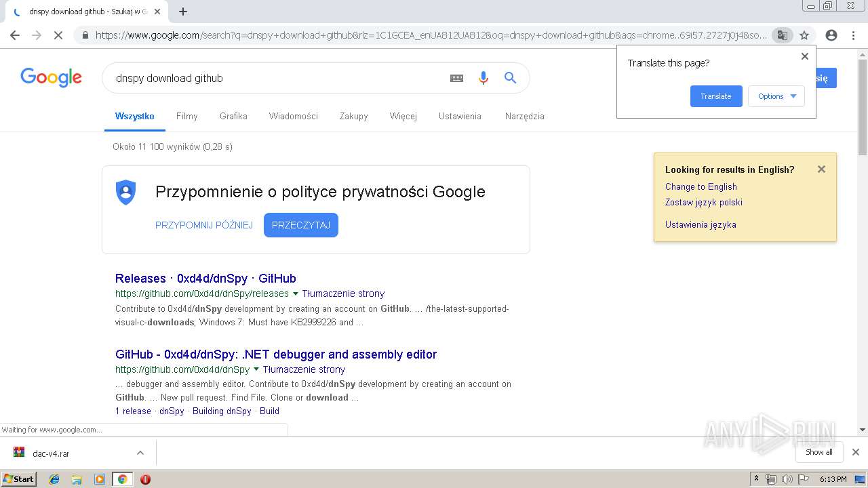Click PRZYPOMNIJ PÓŹNIEJ
Viewport: 868px width, 488px height.
[x=204, y=225]
